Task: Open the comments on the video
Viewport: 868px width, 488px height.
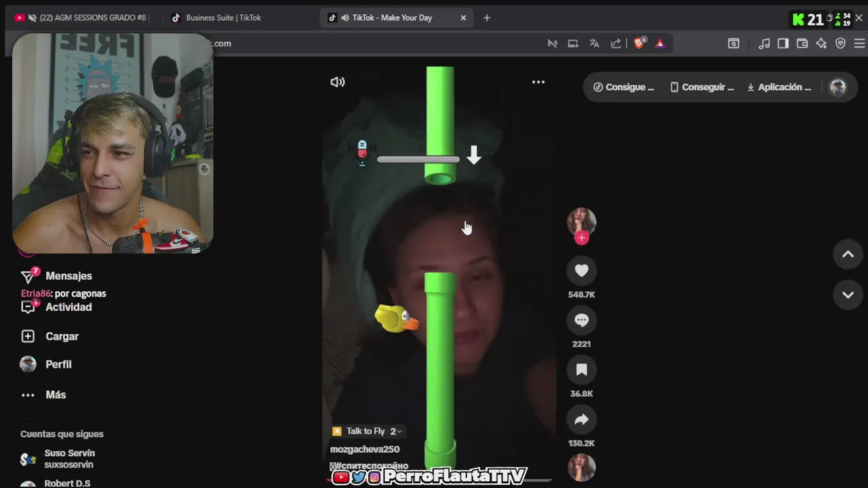Action: pos(581,320)
